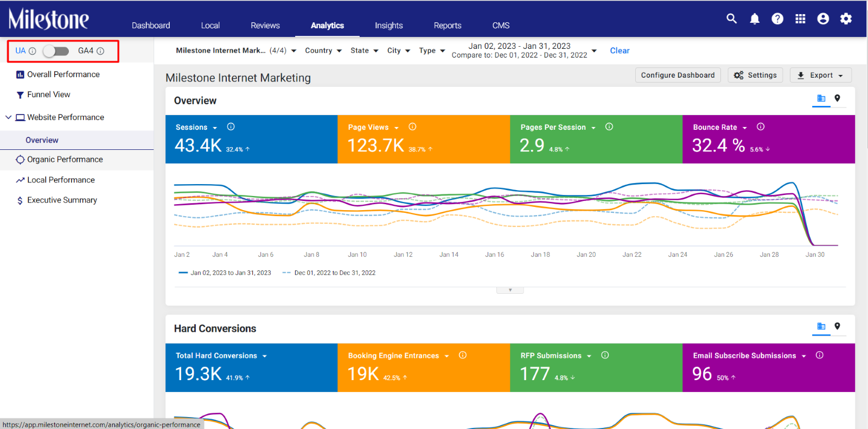Click the Milestone logo

pos(48,19)
